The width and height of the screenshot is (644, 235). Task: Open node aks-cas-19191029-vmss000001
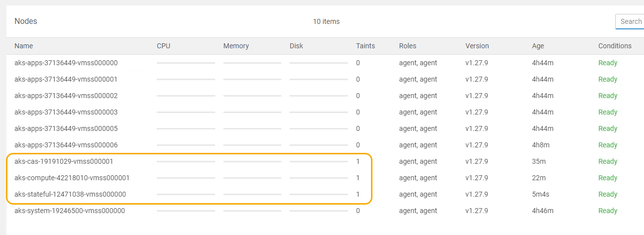tap(64, 161)
